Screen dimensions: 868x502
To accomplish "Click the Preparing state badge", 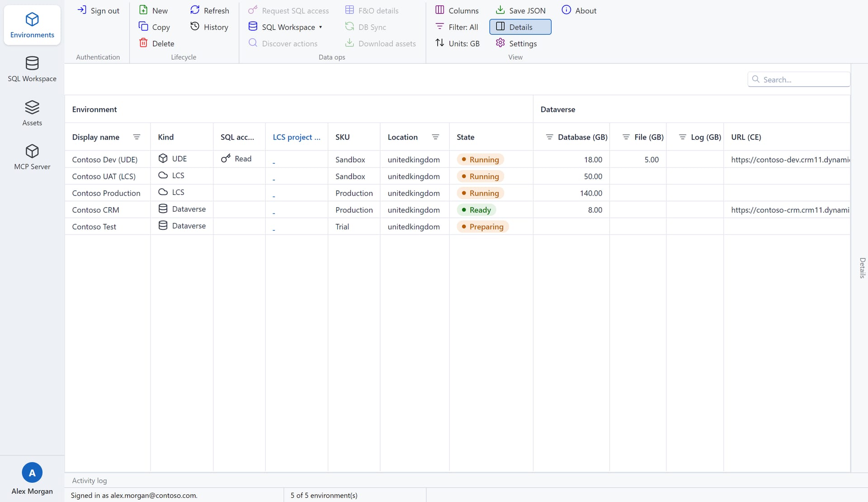I will (482, 227).
